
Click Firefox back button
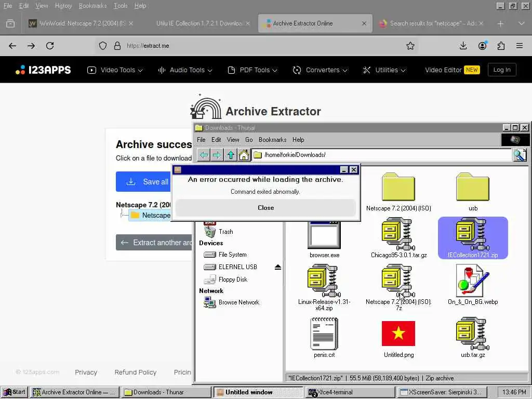(12, 46)
